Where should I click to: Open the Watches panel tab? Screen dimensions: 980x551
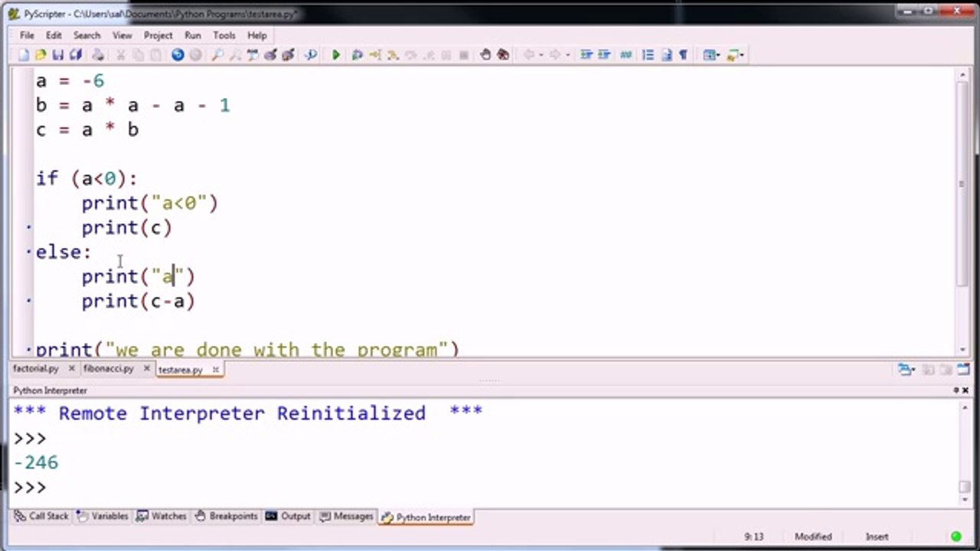click(x=162, y=517)
